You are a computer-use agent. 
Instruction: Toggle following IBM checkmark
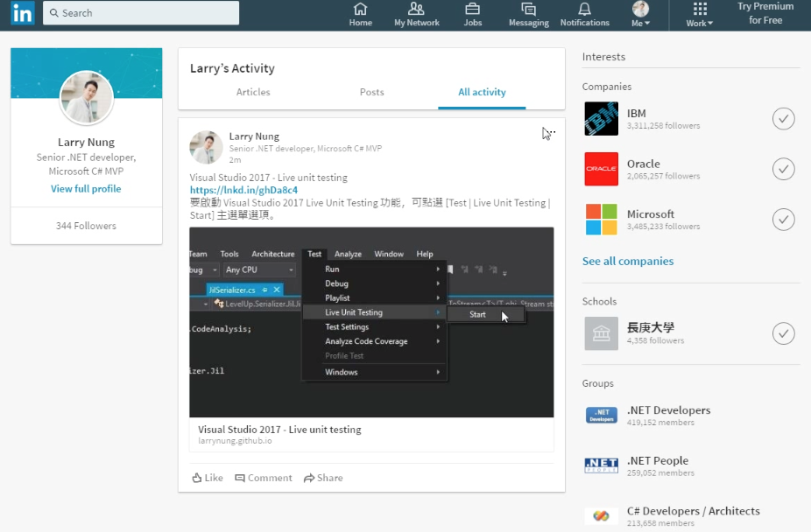(784, 119)
